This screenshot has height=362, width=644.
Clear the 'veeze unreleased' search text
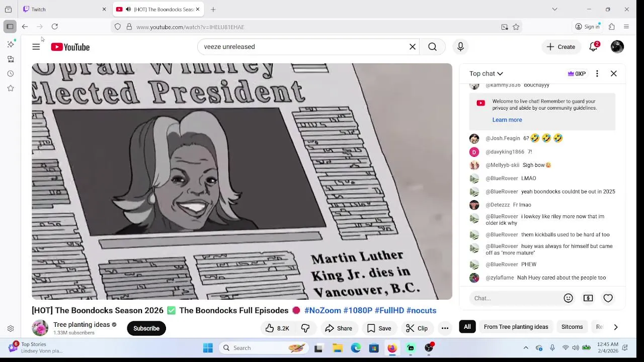413,47
